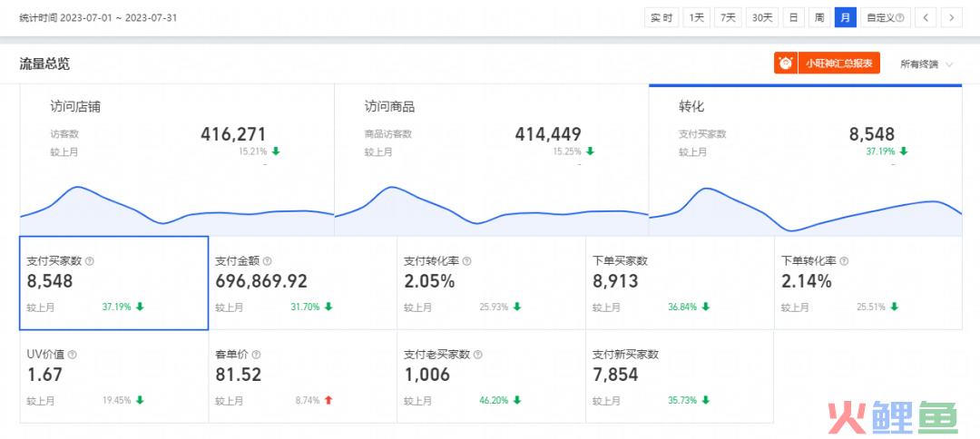Switch to the 7天 time range
Screen dimensions: 980x439
[728, 17]
